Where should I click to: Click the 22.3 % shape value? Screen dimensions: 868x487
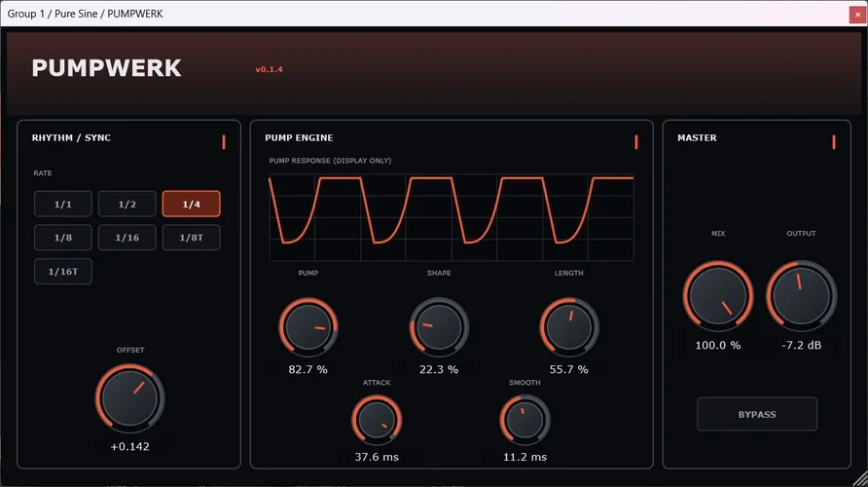(x=439, y=369)
